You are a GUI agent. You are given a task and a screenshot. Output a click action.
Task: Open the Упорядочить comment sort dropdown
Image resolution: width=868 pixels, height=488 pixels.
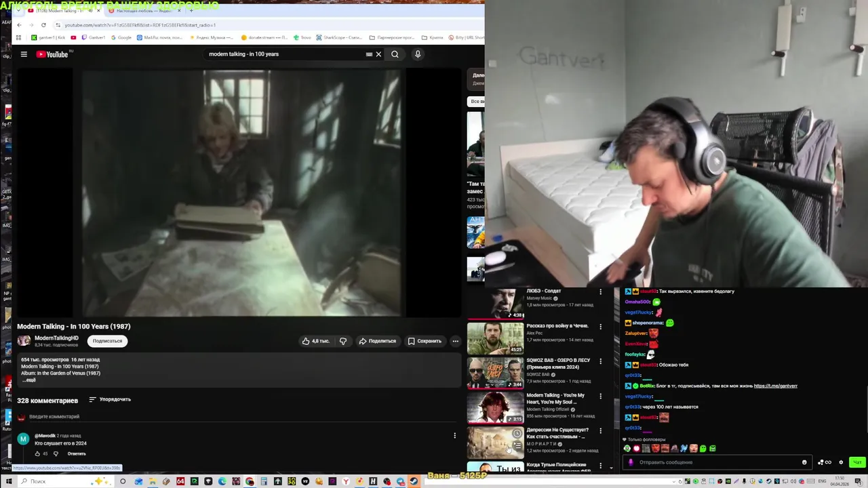pyautogui.click(x=110, y=399)
